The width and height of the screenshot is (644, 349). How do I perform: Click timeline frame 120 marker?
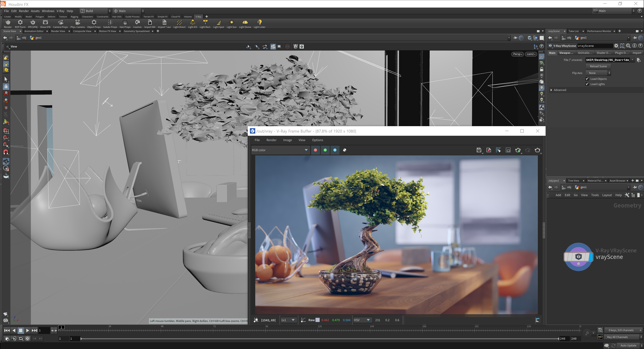click(320, 327)
